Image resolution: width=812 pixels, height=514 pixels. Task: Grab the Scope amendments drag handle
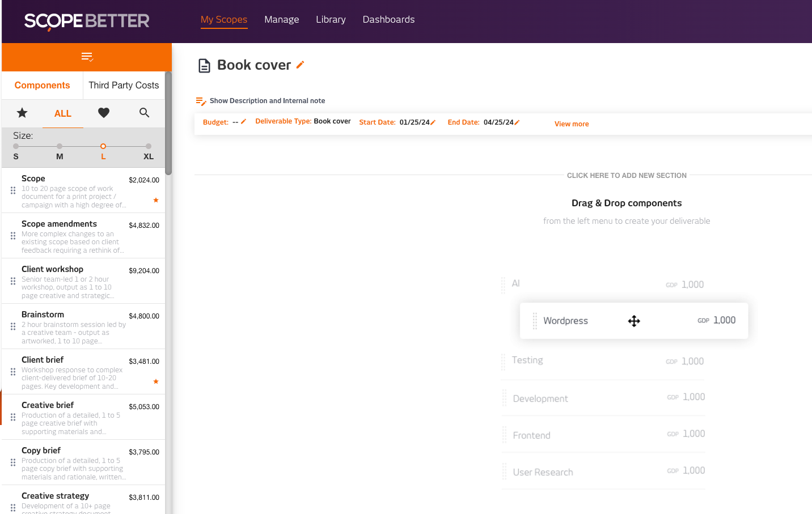tap(13, 236)
